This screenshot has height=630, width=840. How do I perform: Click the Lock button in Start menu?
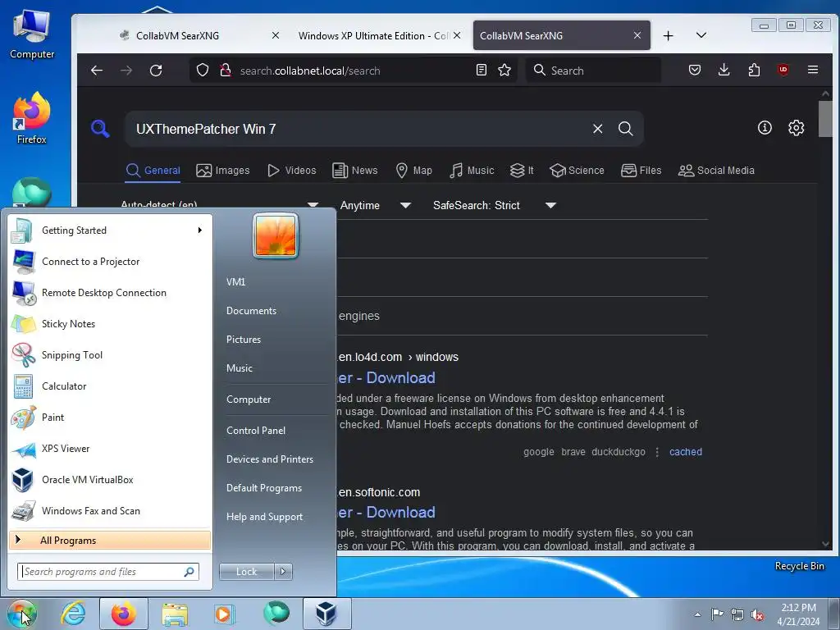[246, 572]
